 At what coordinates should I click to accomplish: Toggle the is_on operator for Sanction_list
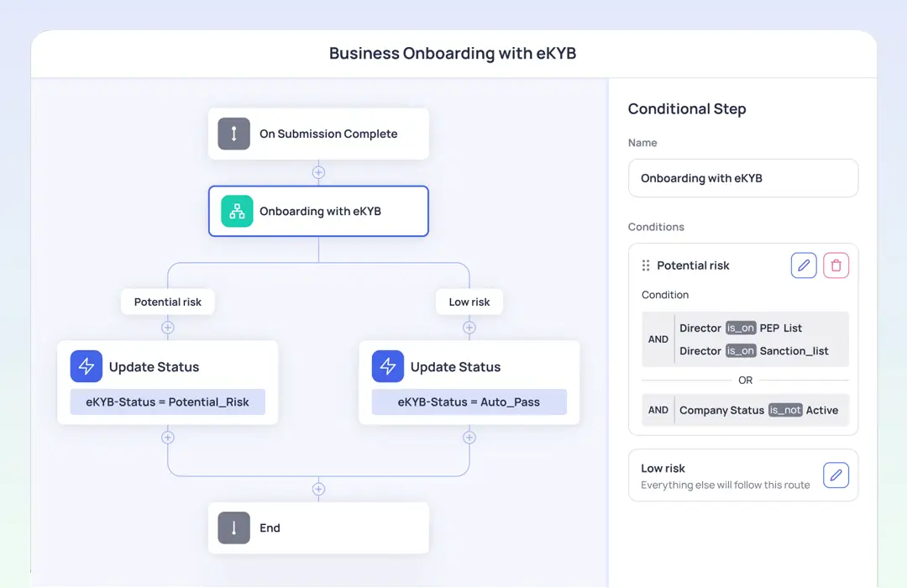click(740, 350)
